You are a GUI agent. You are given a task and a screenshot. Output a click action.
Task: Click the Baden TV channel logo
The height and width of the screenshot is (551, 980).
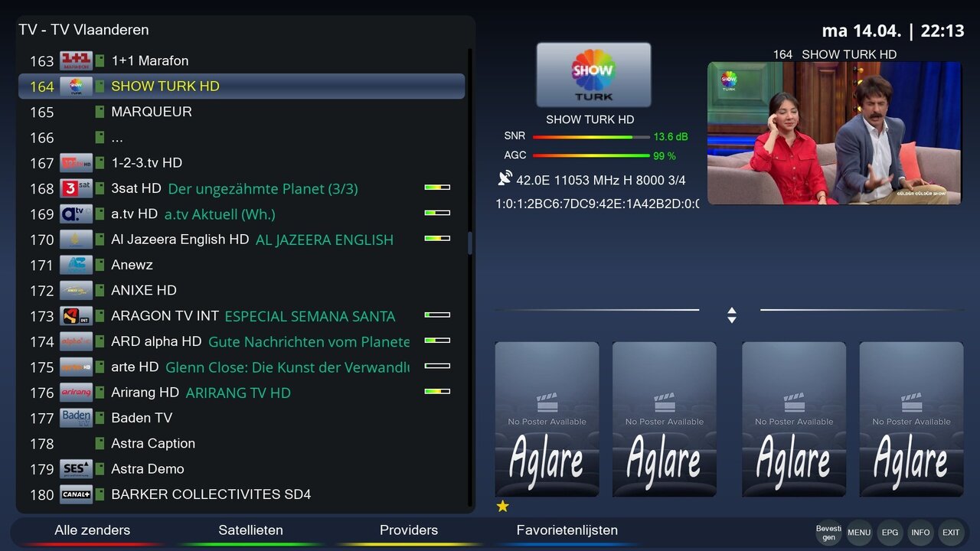(x=77, y=418)
